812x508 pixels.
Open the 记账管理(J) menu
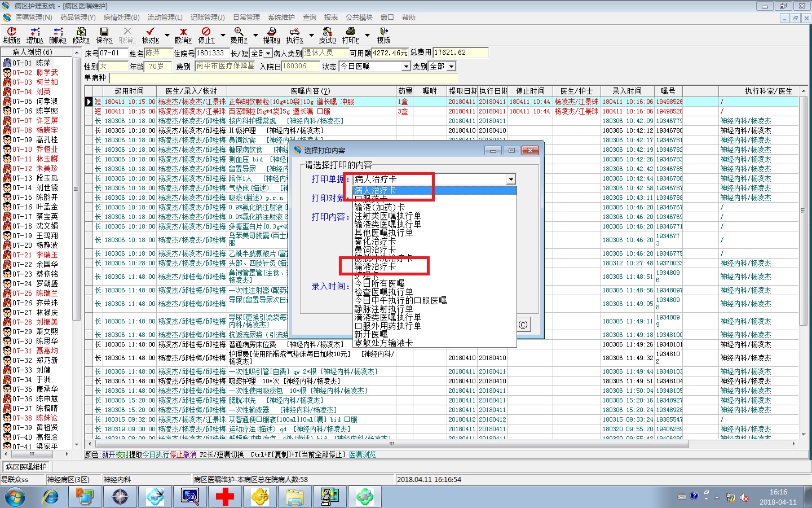click(x=208, y=17)
